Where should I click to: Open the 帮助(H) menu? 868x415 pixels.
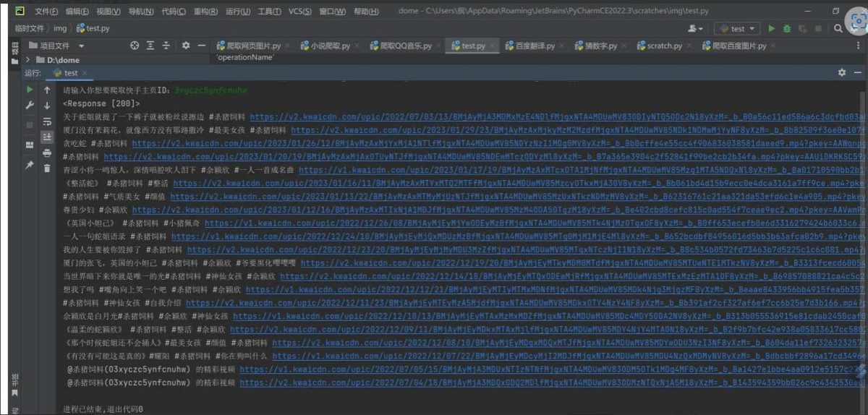point(366,12)
